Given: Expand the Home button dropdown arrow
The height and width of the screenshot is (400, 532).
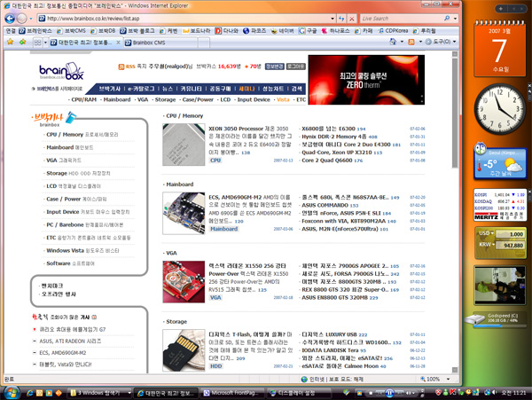Looking at the screenshot, I should coord(402,42).
